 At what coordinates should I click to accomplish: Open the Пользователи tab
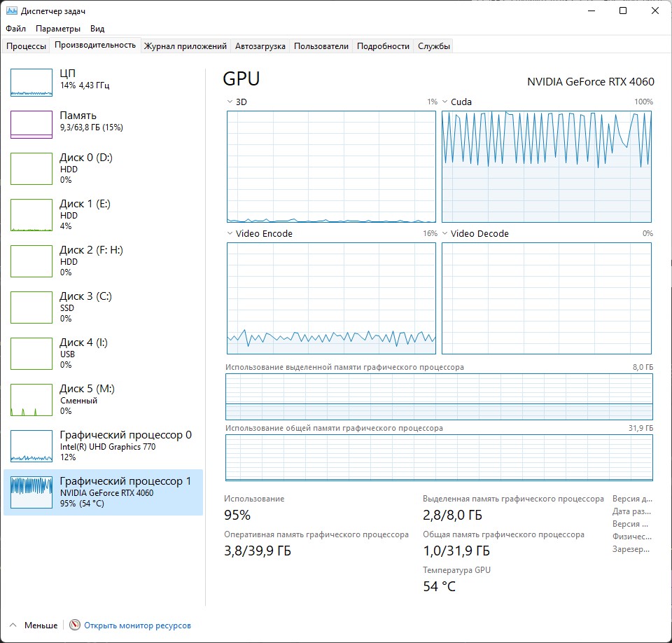click(x=321, y=46)
